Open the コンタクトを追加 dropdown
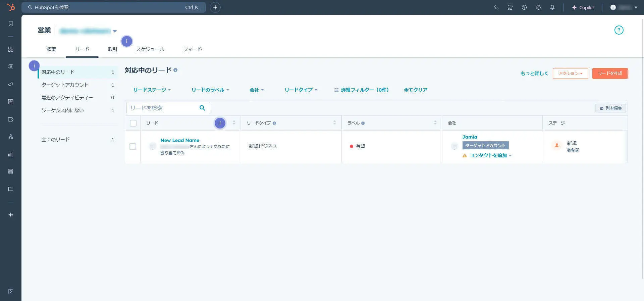644x301 pixels. (490, 155)
